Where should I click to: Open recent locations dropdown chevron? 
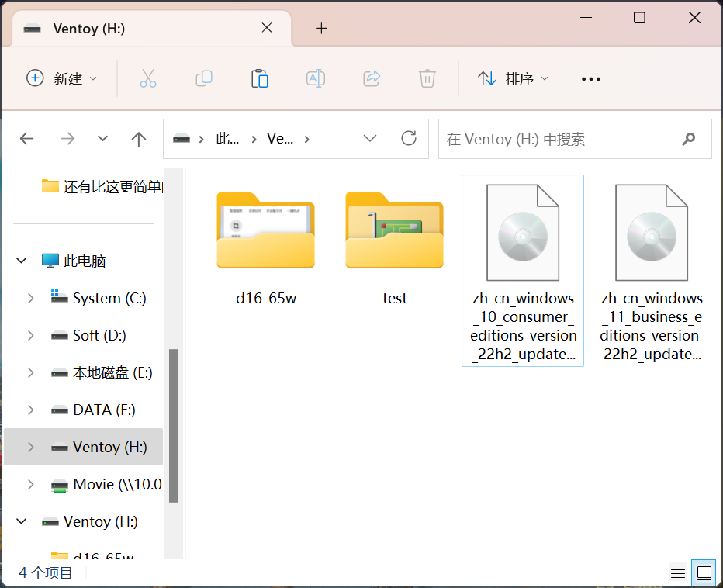103,138
